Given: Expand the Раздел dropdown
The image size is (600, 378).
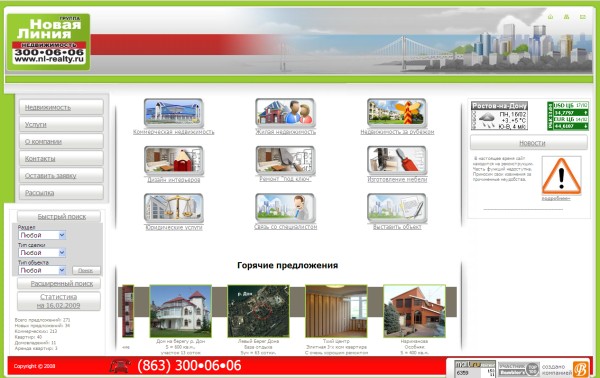Looking at the screenshot, I should pyautogui.click(x=42, y=235).
